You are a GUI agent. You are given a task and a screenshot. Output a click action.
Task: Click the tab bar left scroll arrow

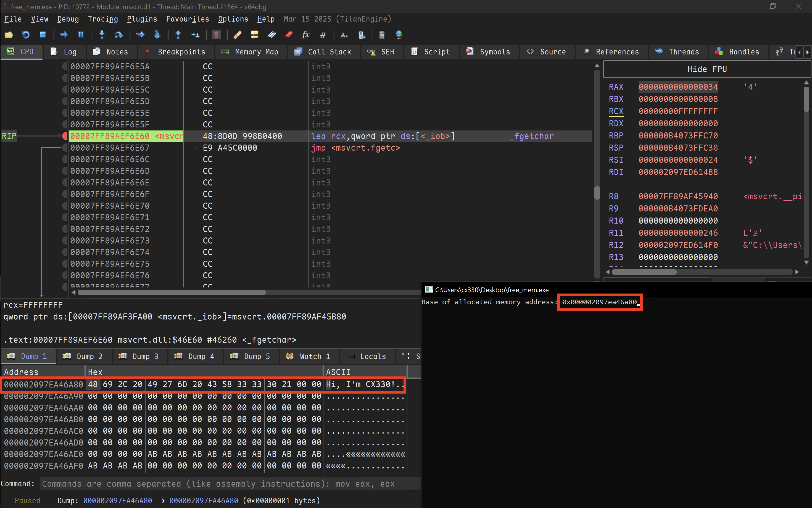pyautogui.click(x=799, y=52)
